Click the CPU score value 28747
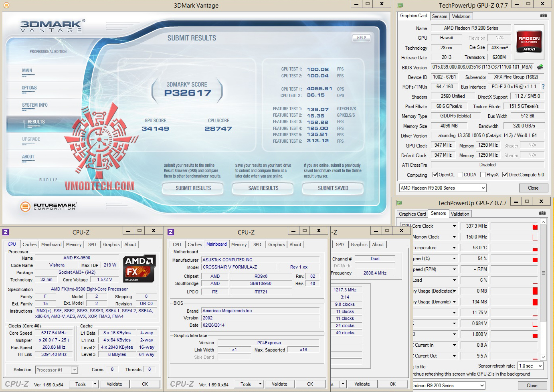This screenshot has height=392, width=554. [218, 129]
